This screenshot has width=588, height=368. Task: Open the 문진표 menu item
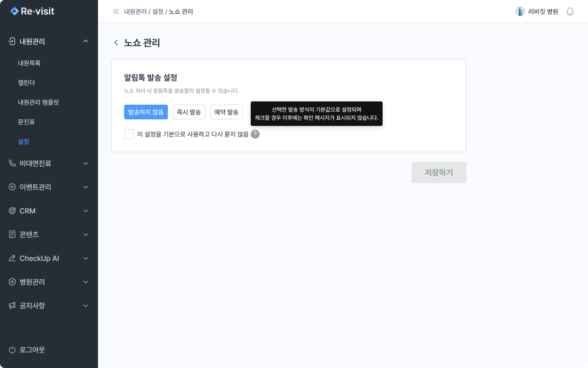pos(27,122)
